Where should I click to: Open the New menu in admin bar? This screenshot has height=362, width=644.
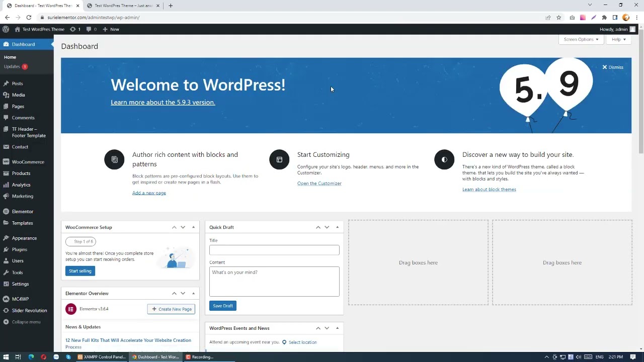[x=111, y=29]
